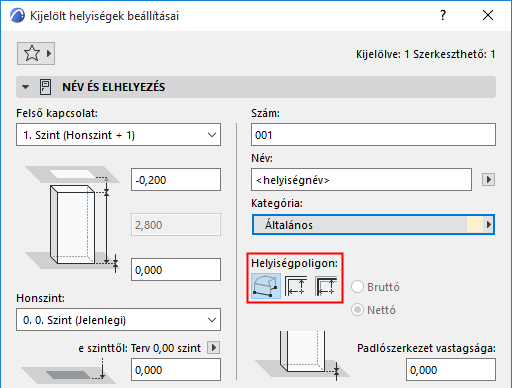
Task: Click the bottom offset field showing 0,000
Action: coord(176,269)
